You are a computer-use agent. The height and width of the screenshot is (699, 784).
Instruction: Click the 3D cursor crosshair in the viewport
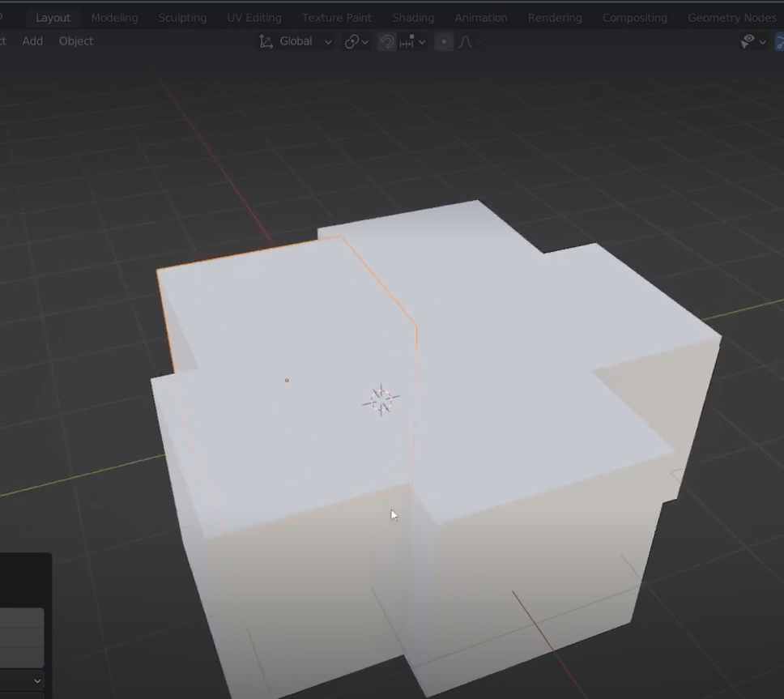(x=381, y=400)
